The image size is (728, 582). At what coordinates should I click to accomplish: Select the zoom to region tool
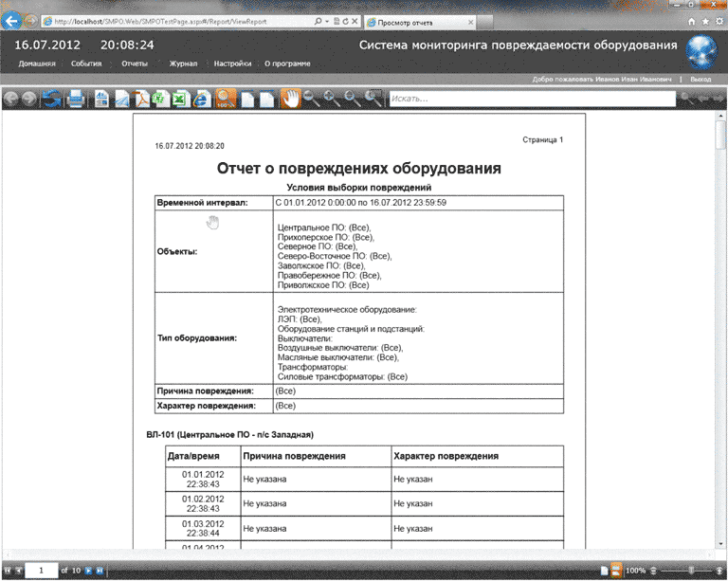tap(373, 99)
